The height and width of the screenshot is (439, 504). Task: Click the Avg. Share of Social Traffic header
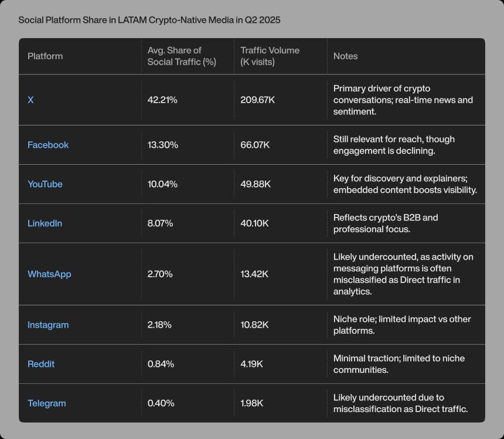pos(182,56)
